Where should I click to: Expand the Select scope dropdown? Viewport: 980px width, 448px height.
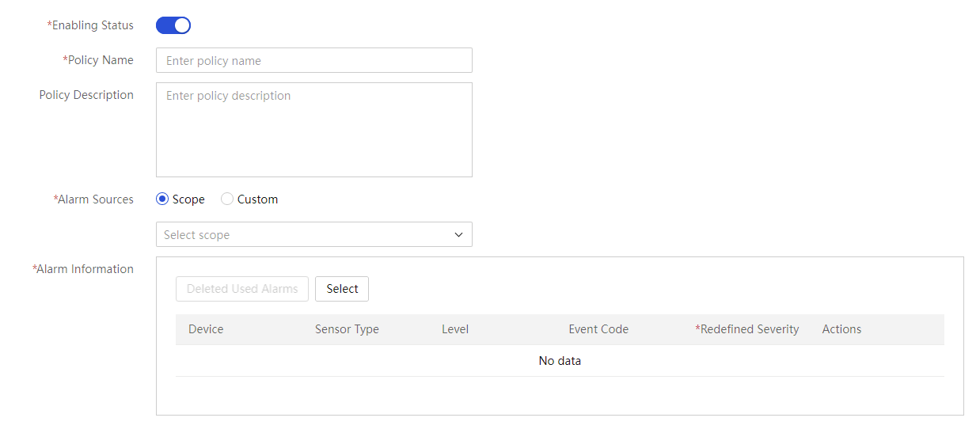[314, 234]
